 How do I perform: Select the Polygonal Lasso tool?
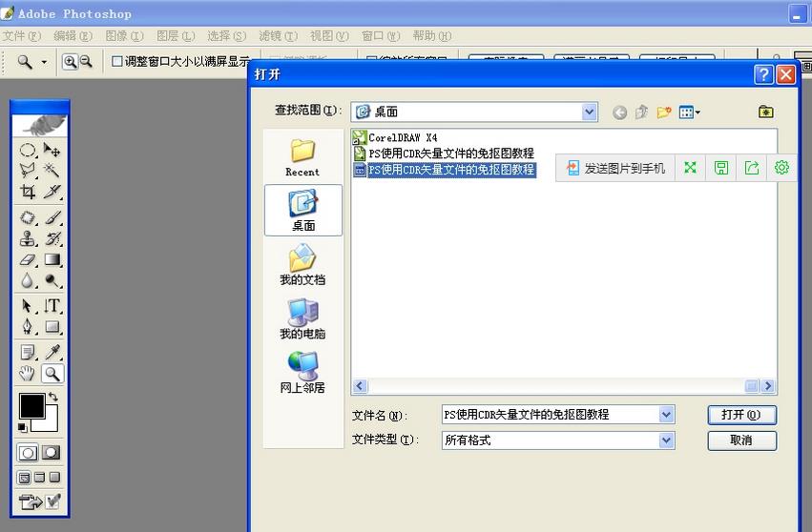coord(28,171)
